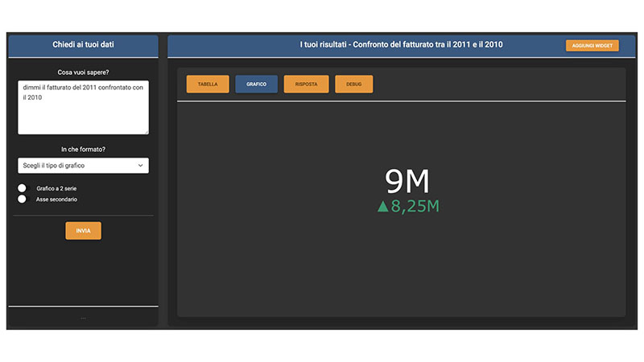Open the DEBUG tab
The image size is (644, 362).
[x=353, y=84]
